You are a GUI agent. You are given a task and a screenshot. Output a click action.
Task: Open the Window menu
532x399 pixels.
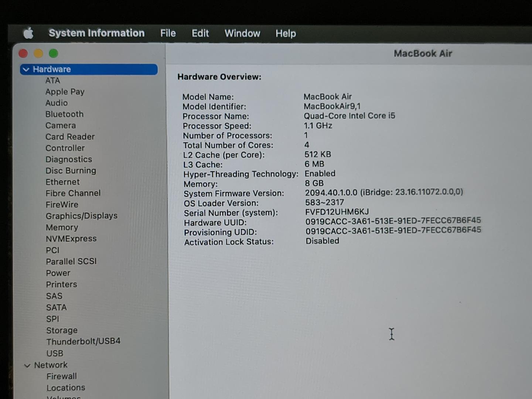pyautogui.click(x=242, y=34)
